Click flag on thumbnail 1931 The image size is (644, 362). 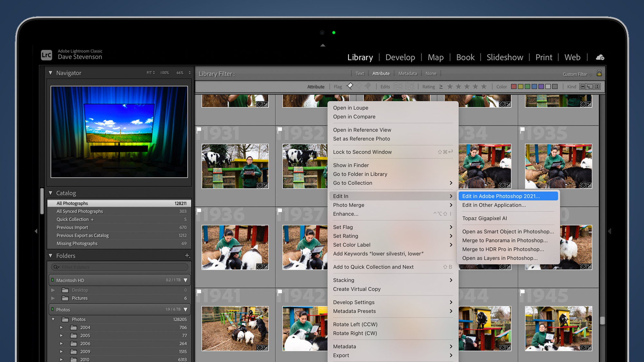click(199, 129)
